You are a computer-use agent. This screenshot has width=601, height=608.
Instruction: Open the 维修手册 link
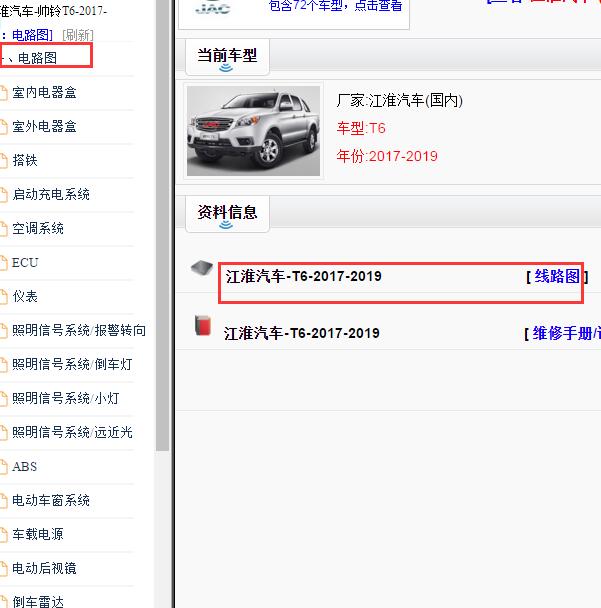[566, 333]
